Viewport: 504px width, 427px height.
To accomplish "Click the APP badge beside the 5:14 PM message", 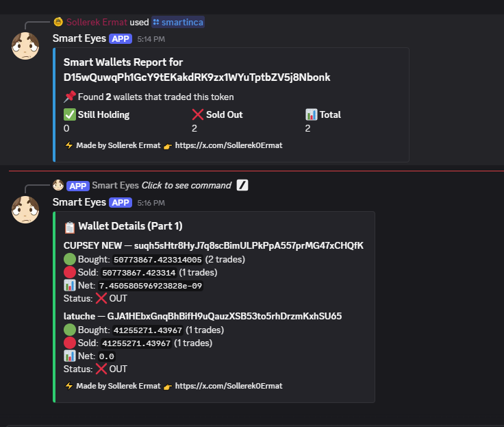I will pyautogui.click(x=121, y=39).
